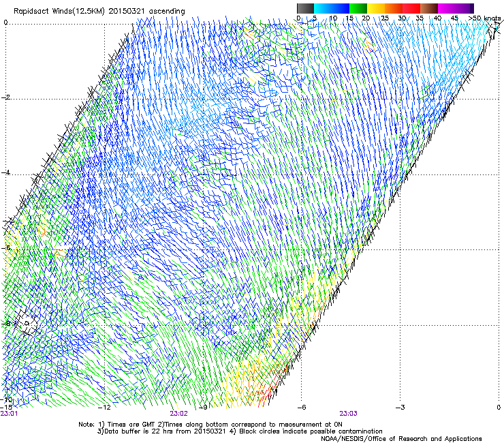Click the 'Times are GMT' note line
Image resolution: width=504 pixels, height=443 pixels.
[x=210, y=425]
